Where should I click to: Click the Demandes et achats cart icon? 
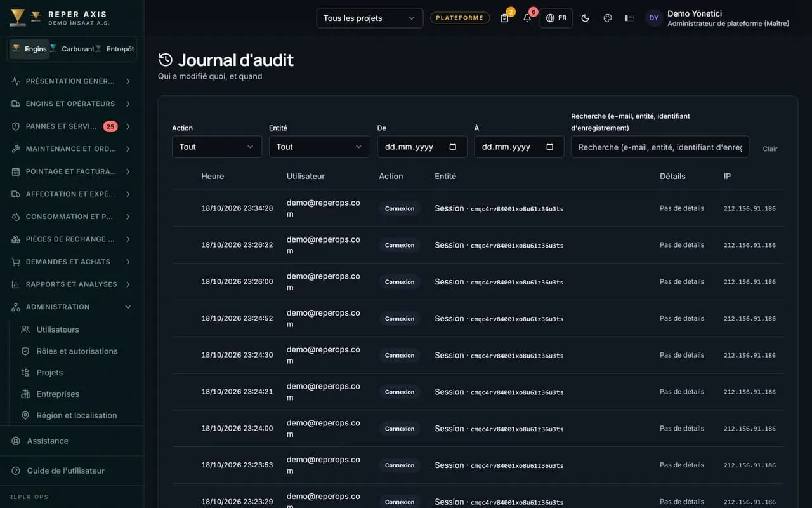(x=16, y=262)
